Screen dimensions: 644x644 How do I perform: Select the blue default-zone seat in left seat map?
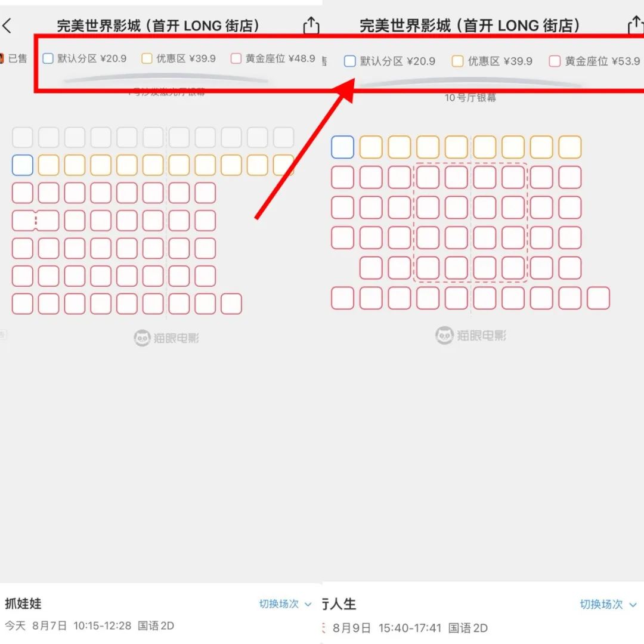pyautogui.click(x=23, y=165)
